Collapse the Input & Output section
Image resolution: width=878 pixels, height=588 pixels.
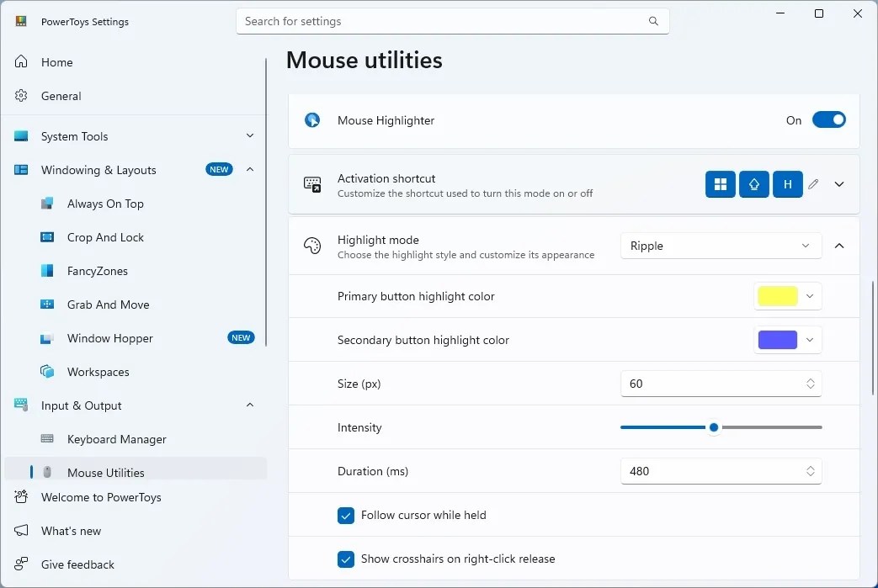(x=250, y=405)
